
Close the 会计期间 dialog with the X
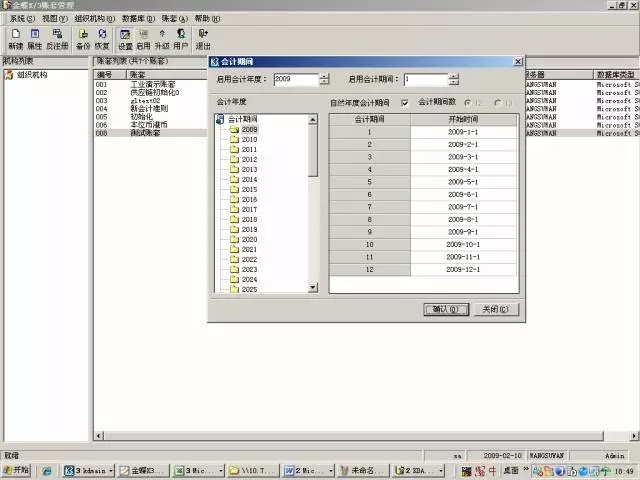coord(518,62)
